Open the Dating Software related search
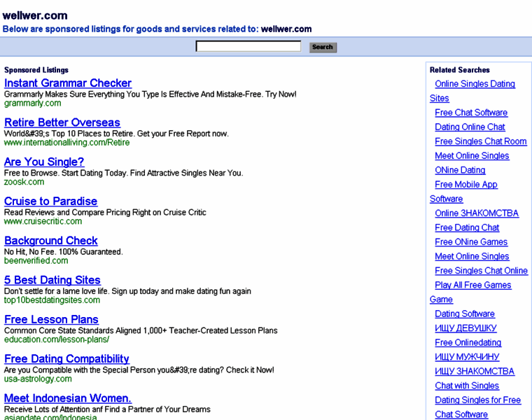 (465, 314)
